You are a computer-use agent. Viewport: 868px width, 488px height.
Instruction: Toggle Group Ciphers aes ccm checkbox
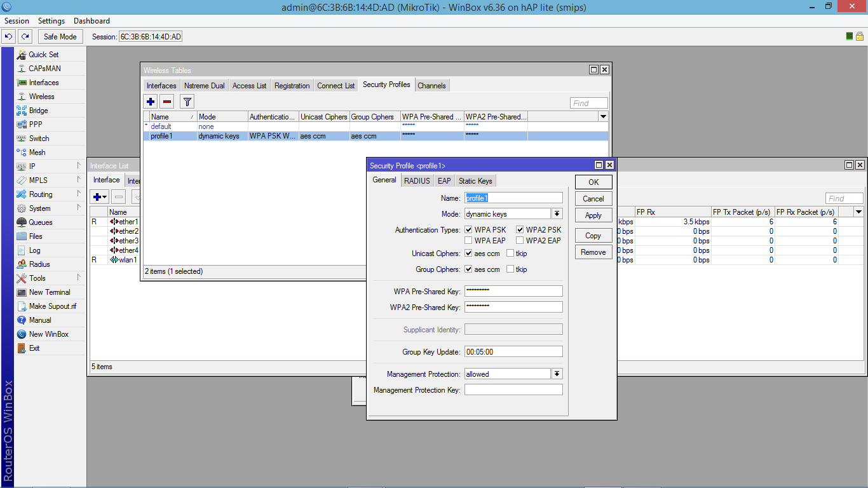pos(468,269)
